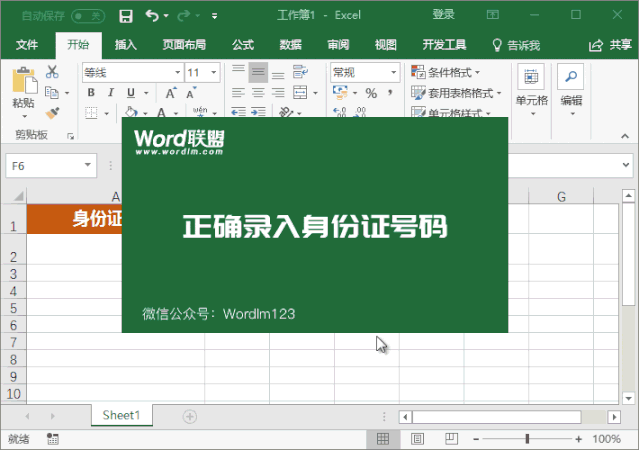Click the 共享 share button
This screenshot has height=450, width=639.
[x=610, y=45]
